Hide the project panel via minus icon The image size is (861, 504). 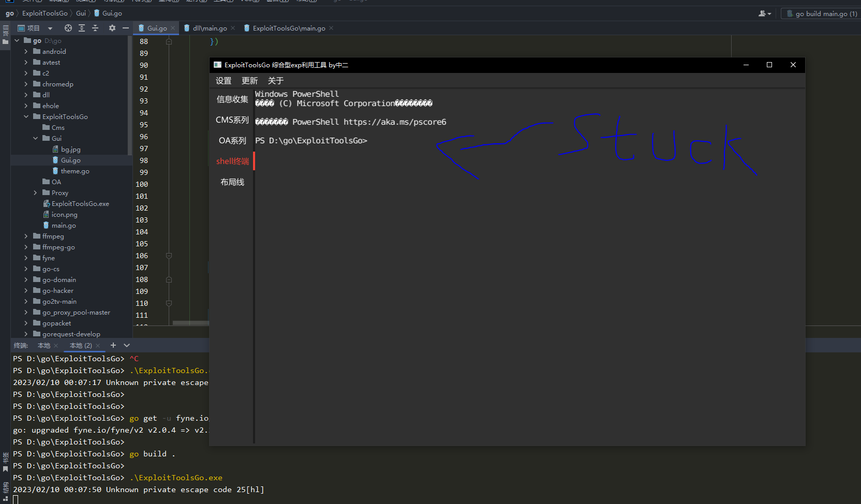tap(125, 28)
